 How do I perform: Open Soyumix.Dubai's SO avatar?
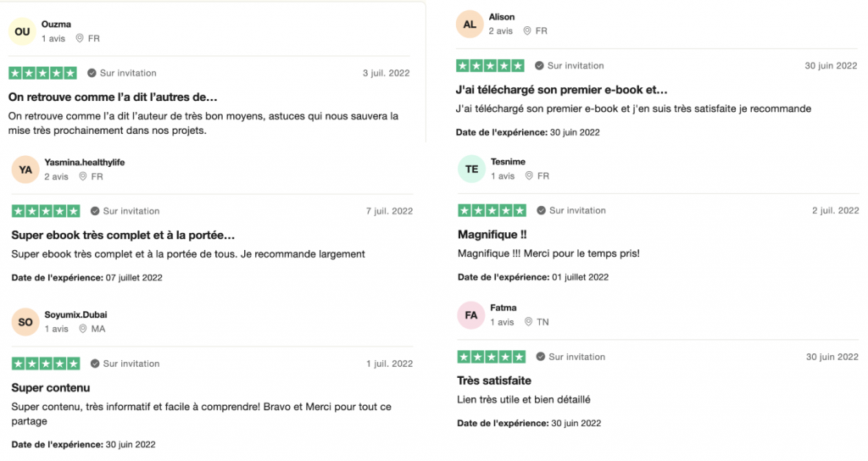pos(25,322)
